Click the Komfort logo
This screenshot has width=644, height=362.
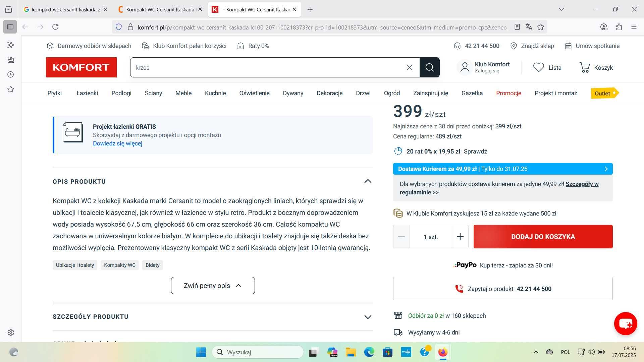point(81,67)
